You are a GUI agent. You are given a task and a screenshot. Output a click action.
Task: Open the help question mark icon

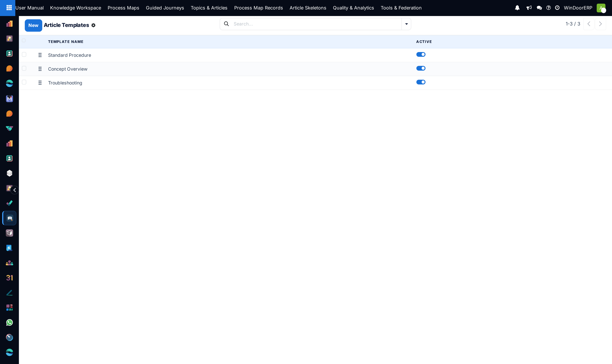pos(548,8)
